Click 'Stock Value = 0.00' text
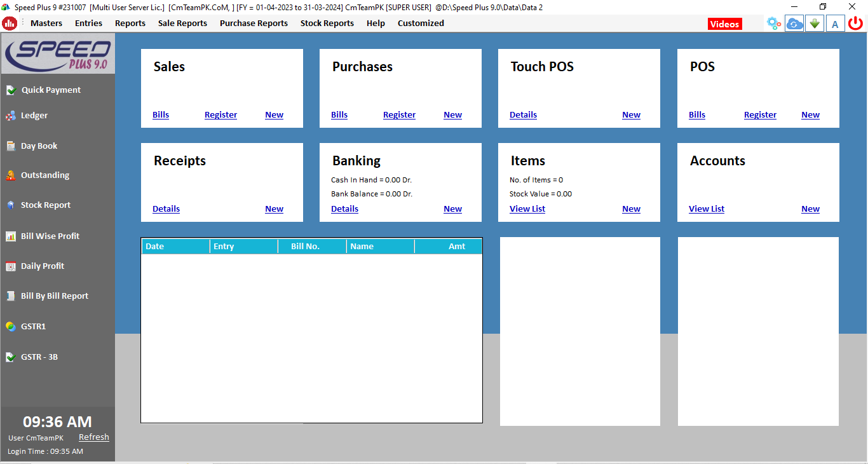The image size is (868, 464). click(541, 194)
